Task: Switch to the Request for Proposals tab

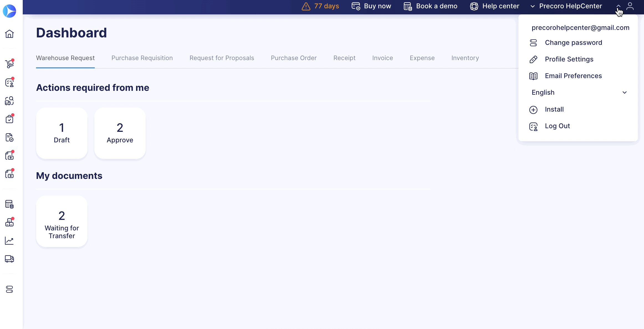Action: click(222, 58)
